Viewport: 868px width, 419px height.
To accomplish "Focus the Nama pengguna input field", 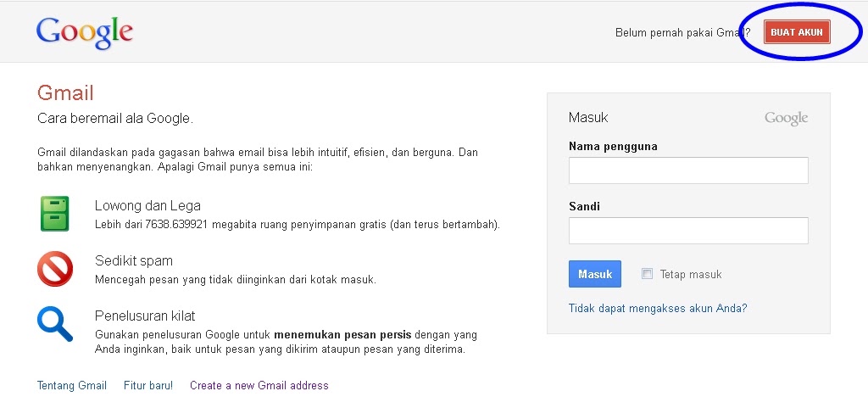I will [688, 170].
